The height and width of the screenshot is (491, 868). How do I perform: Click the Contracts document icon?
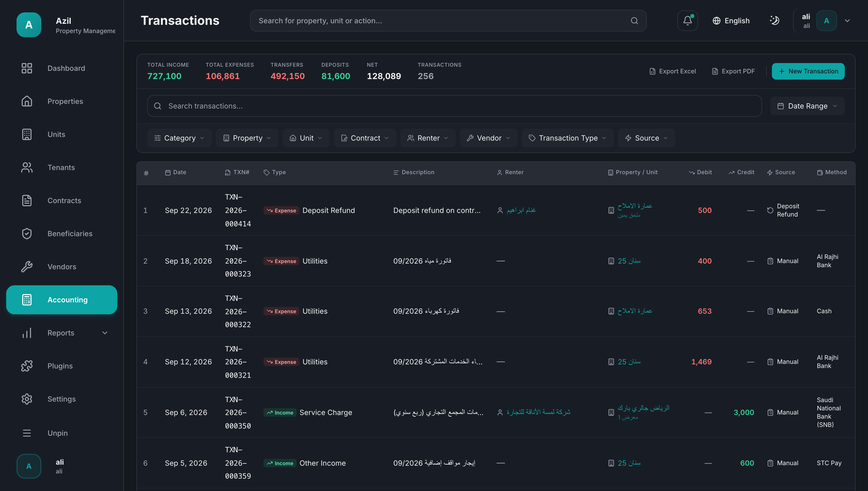coord(27,200)
